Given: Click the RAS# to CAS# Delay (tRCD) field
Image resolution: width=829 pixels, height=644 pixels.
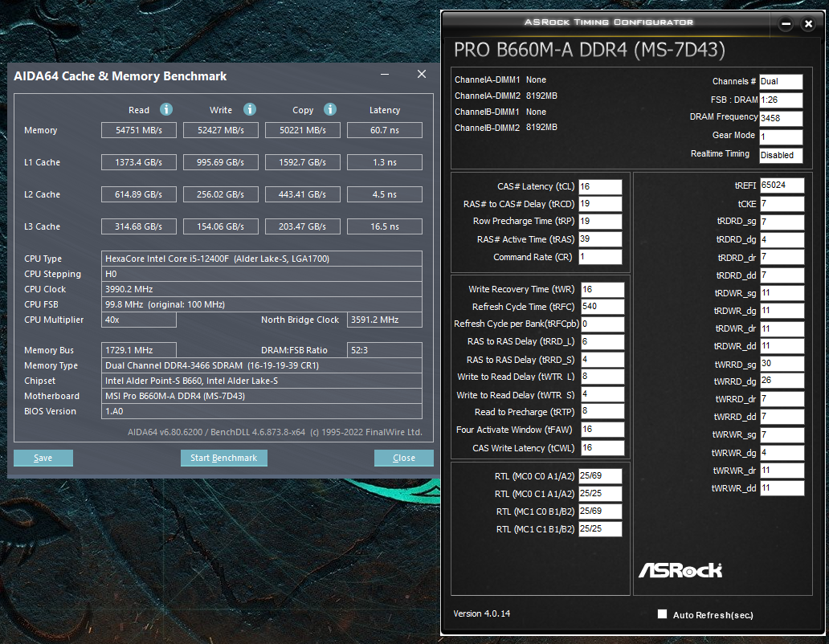Looking at the screenshot, I should pos(601,204).
